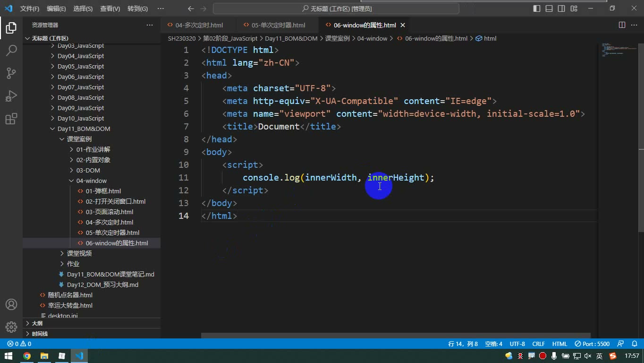Split the editor to the right
This screenshot has height=363, width=644.
coord(622,25)
